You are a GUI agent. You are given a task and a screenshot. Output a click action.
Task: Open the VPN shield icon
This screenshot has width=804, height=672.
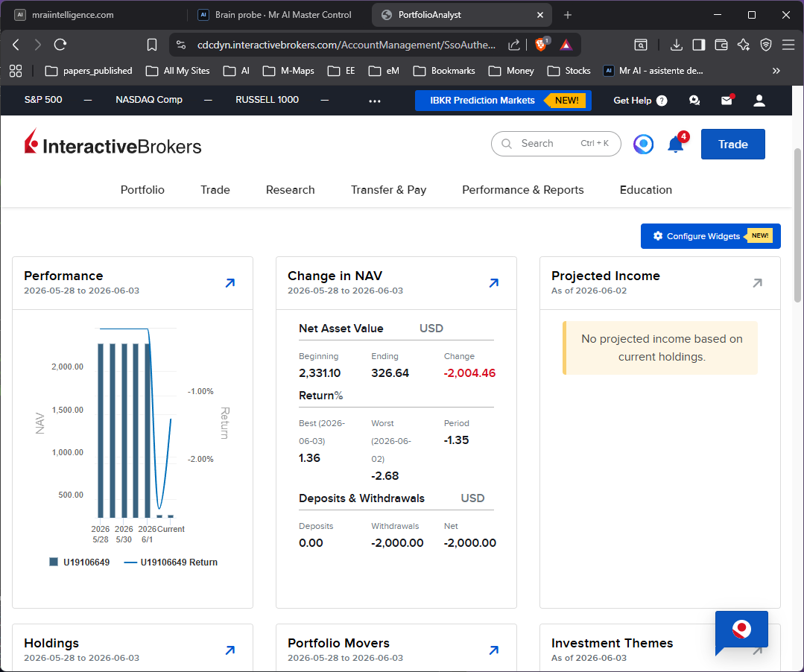[x=766, y=45]
